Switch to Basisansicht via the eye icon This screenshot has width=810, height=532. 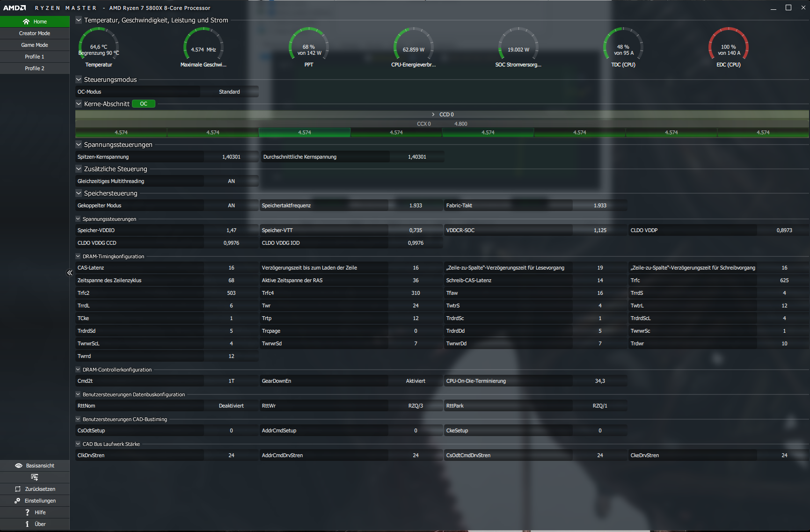[x=19, y=466]
